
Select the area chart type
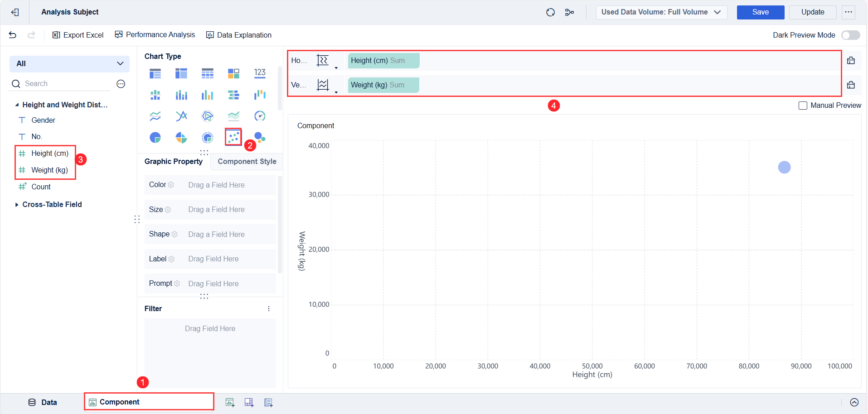(233, 116)
